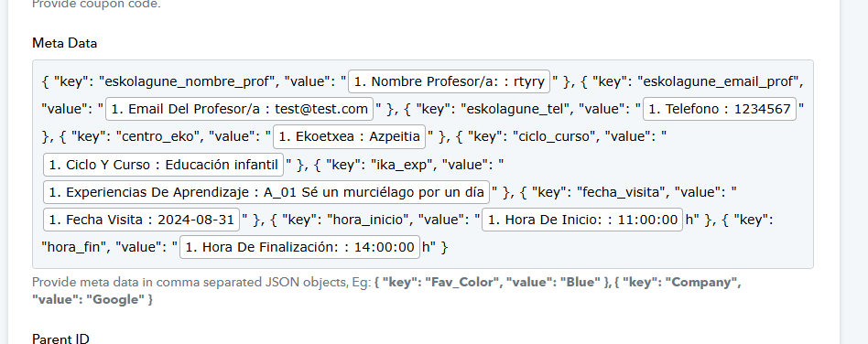Click on the fecha_visita key text
The width and height of the screenshot is (868, 344).
click(620, 192)
